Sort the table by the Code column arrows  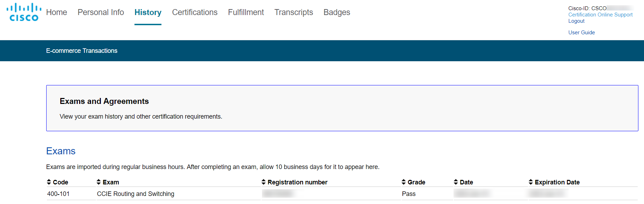pos(49,182)
